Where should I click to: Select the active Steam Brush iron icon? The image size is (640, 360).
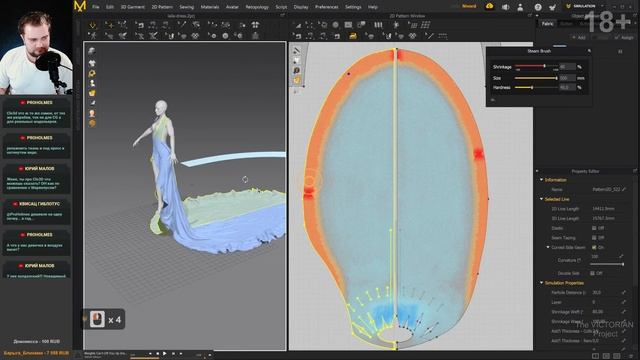tap(353, 36)
